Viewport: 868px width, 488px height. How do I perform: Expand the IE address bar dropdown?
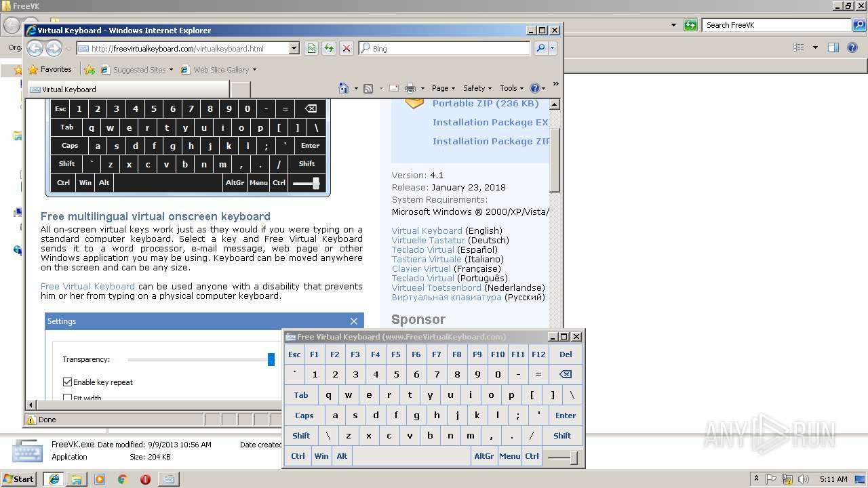[294, 48]
